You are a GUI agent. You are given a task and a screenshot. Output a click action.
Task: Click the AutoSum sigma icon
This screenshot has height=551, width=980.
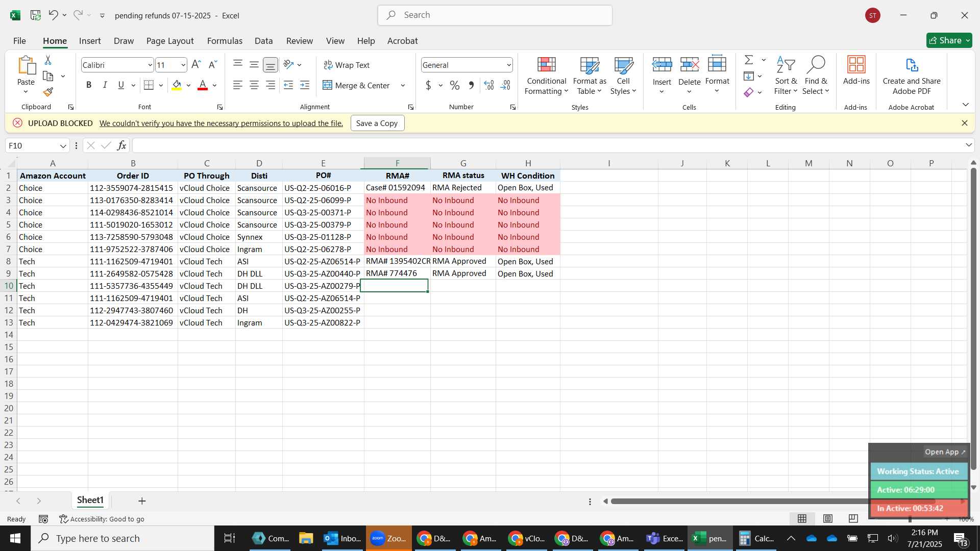coord(749,60)
